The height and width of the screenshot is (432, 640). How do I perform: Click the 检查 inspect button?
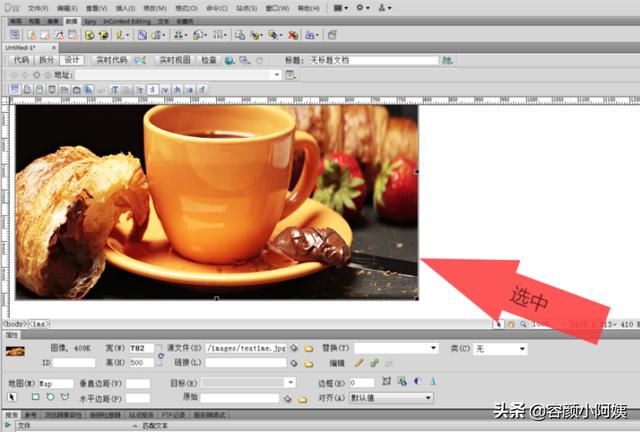click(209, 60)
